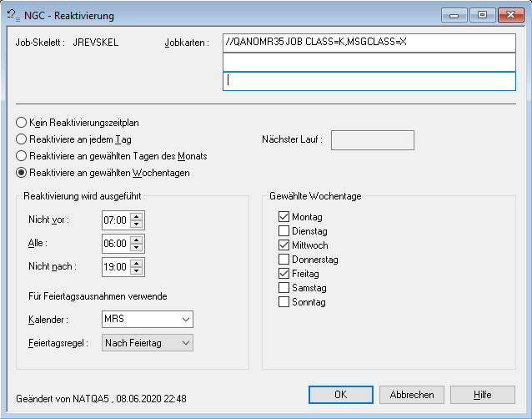Increase the 'Nicht vor' time value
This screenshot has width=532, height=419.
[137, 216]
